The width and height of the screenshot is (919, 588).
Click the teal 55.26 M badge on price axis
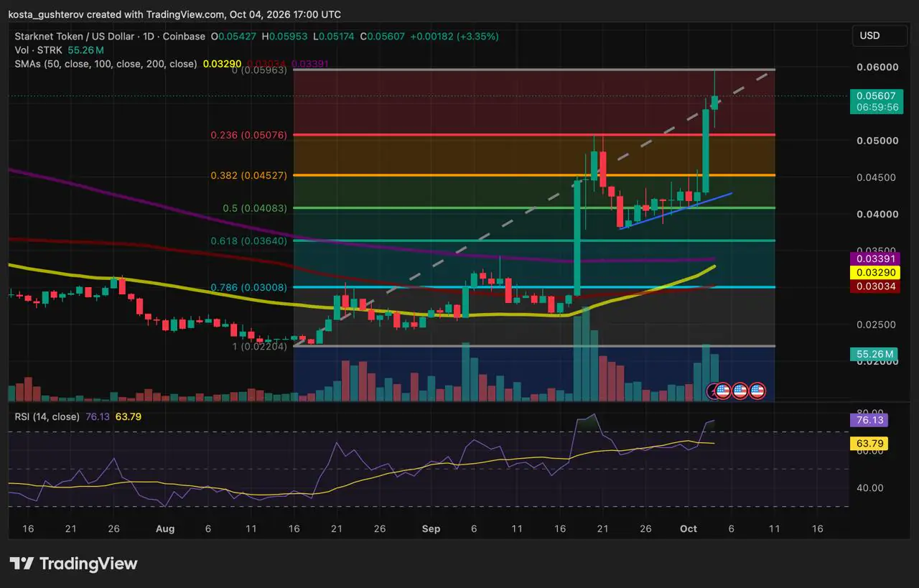[875, 354]
